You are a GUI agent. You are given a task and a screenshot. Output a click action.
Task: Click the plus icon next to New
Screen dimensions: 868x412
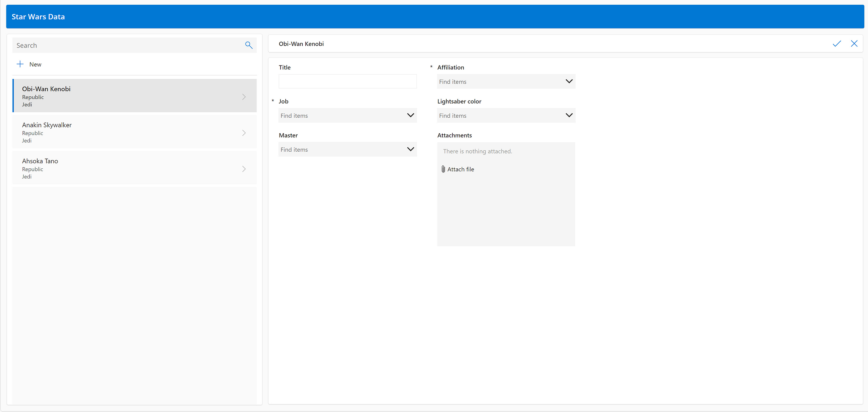[20, 64]
